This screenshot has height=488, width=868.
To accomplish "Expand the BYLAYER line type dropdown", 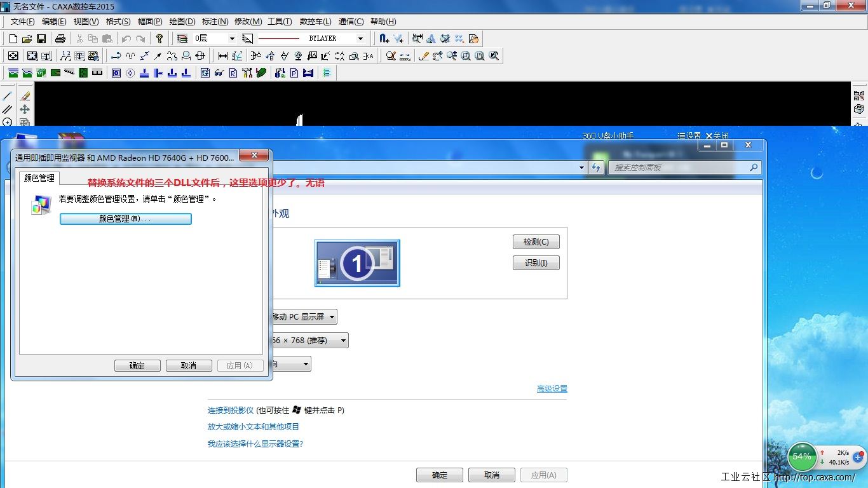I will (360, 39).
